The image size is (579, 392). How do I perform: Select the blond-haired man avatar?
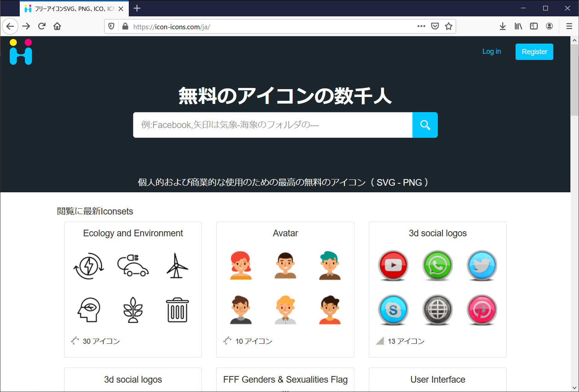tap(285, 310)
